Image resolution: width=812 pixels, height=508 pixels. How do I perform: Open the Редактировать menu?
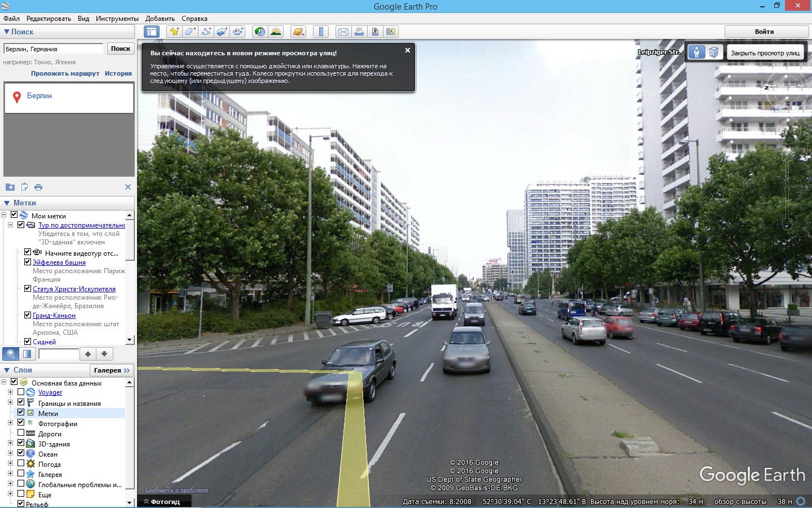(x=48, y=19)
